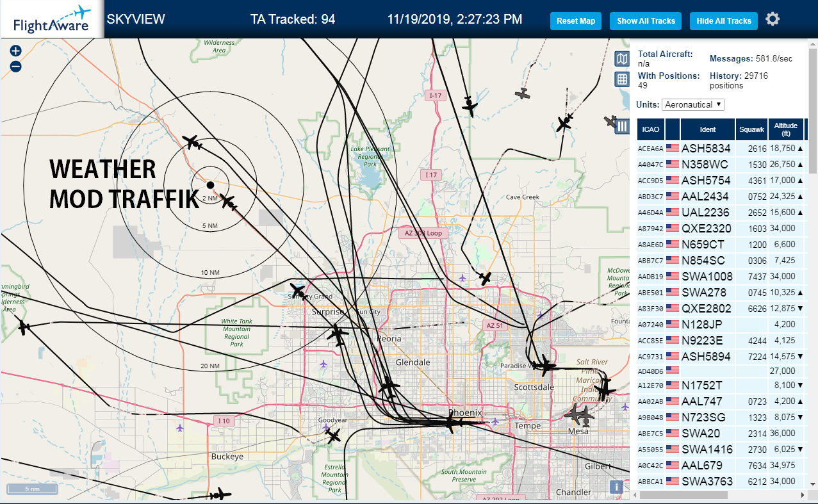Screen dimensions: 818x504
Task: Select the SWA278 table row
Action: pos(721,292)
